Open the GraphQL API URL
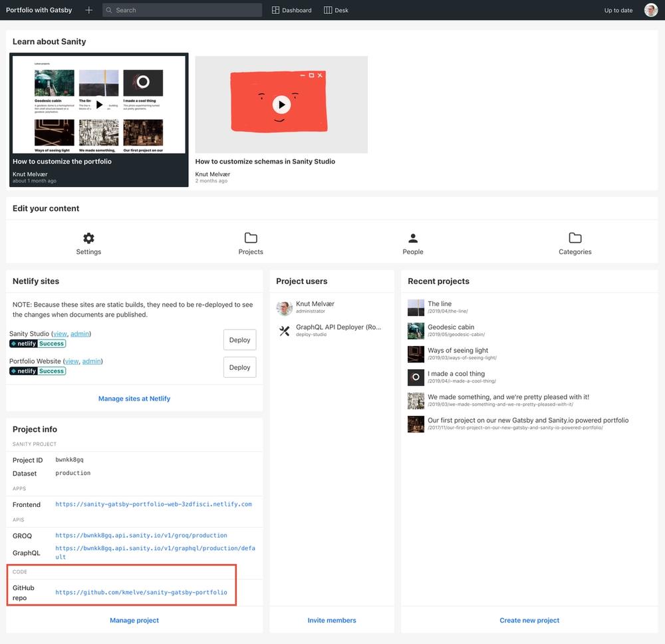665x644 pixels. [x=155, y=552]
